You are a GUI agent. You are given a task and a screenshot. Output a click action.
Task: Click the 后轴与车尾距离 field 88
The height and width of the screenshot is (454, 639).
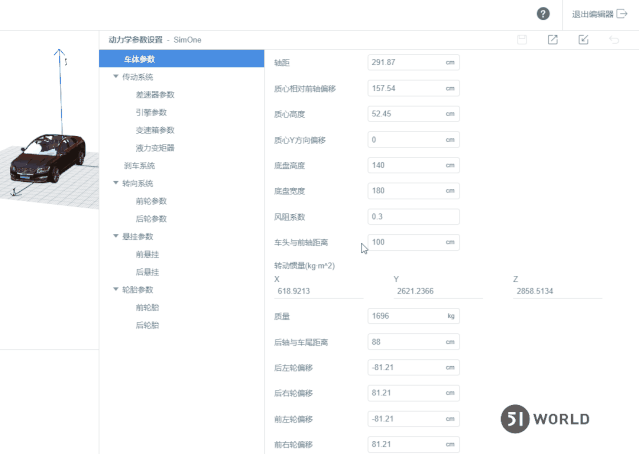413,342
